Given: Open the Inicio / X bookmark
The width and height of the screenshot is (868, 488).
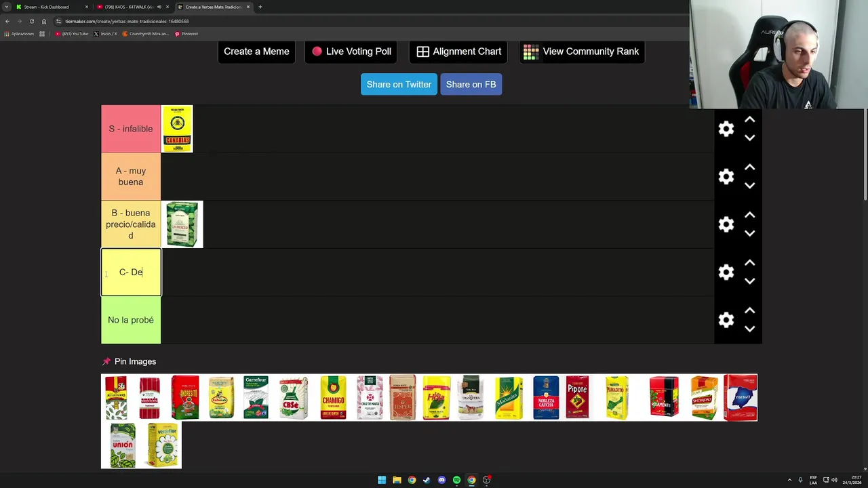Looking at the screenshot, I should click(105, 34).
